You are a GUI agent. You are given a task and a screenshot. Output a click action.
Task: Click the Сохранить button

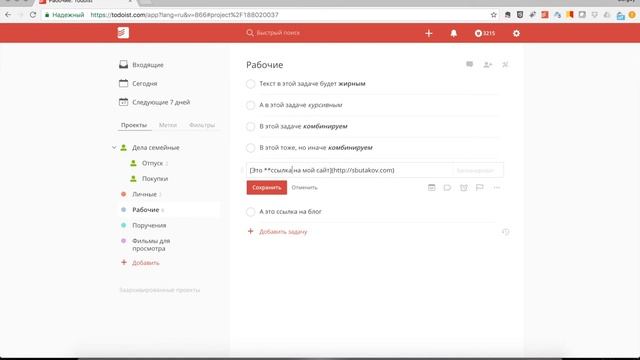(x=267, y=188)
